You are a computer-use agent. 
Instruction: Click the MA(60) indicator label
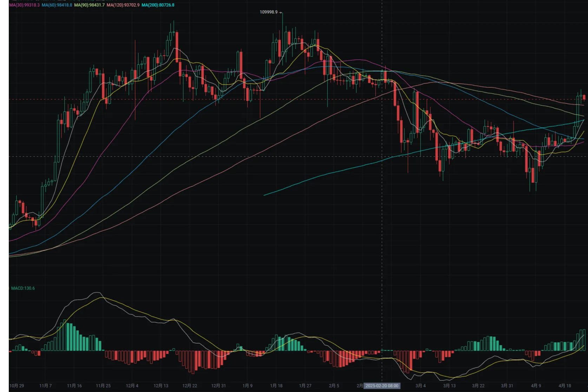(57, 5)
